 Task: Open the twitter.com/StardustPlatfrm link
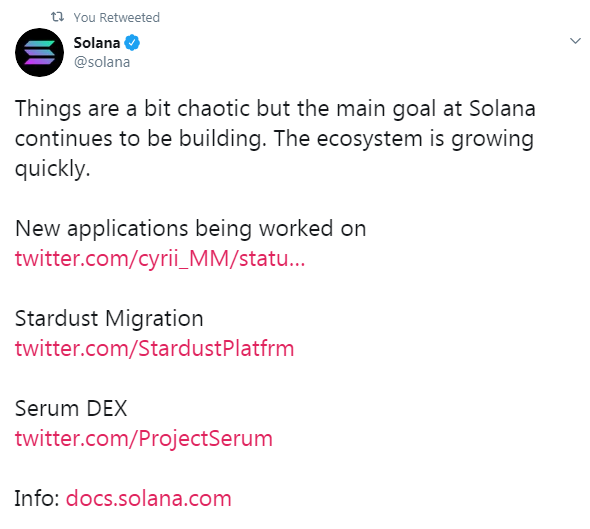[154, 348]
